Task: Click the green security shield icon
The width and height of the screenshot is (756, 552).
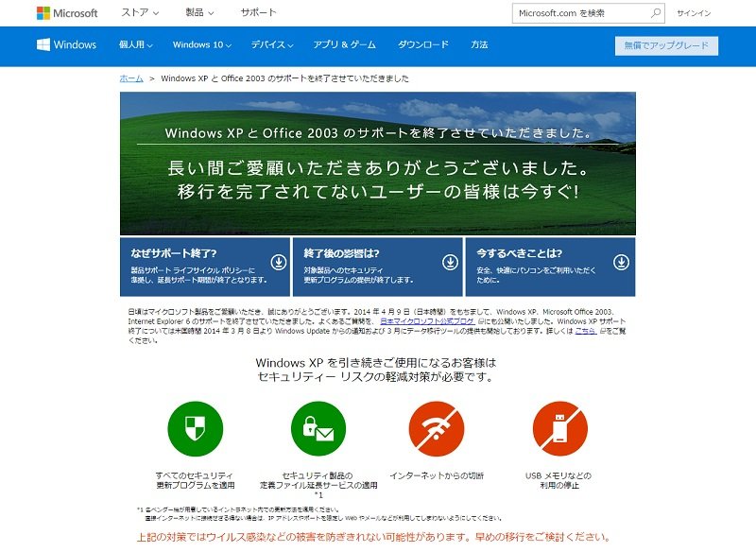Action: [196, 428]
